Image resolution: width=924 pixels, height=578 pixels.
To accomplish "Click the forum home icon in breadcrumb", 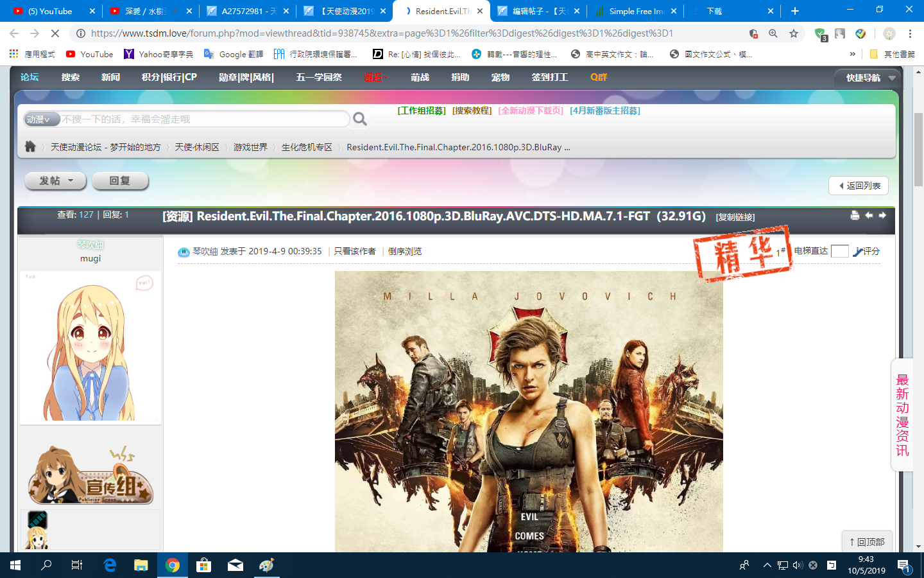I will [x=30, y=146].
